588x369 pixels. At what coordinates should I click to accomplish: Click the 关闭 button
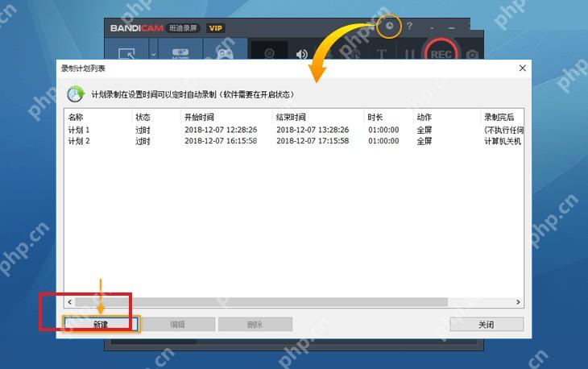(487, 324)
